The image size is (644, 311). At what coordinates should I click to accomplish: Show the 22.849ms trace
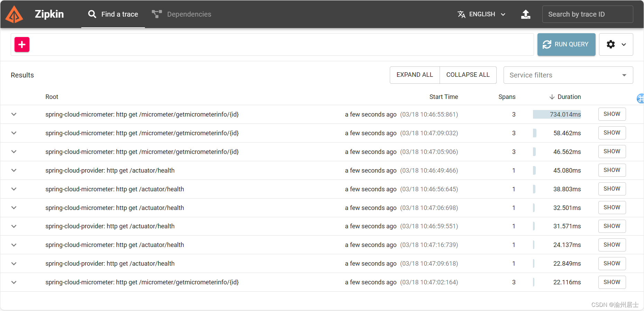(612, 264)
